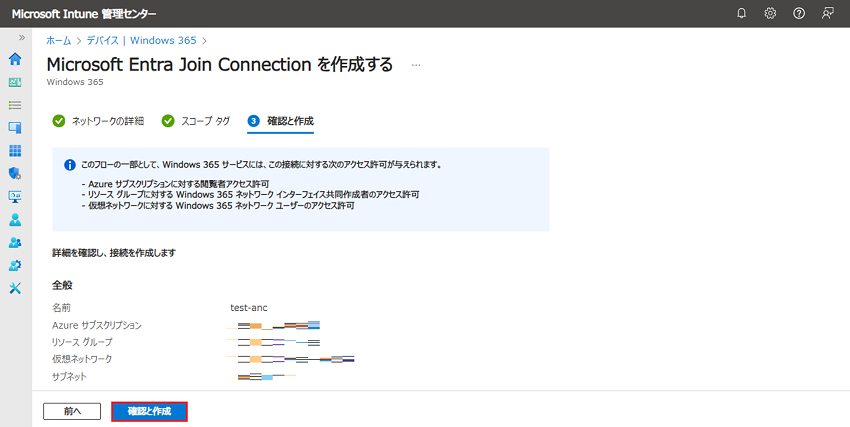Click the Azure サブスクリプション label
This screenshot has height=427, width=850.
click(97, 325)
